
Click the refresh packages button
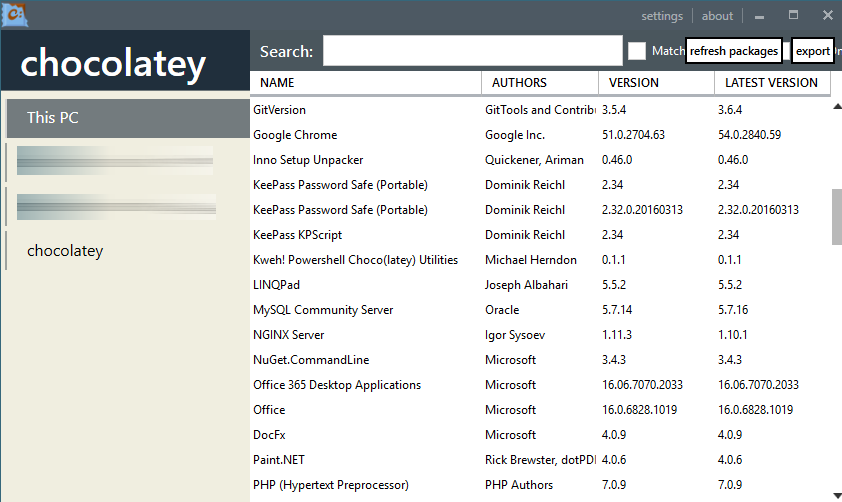pyautogui.click(x=733, y=51)
